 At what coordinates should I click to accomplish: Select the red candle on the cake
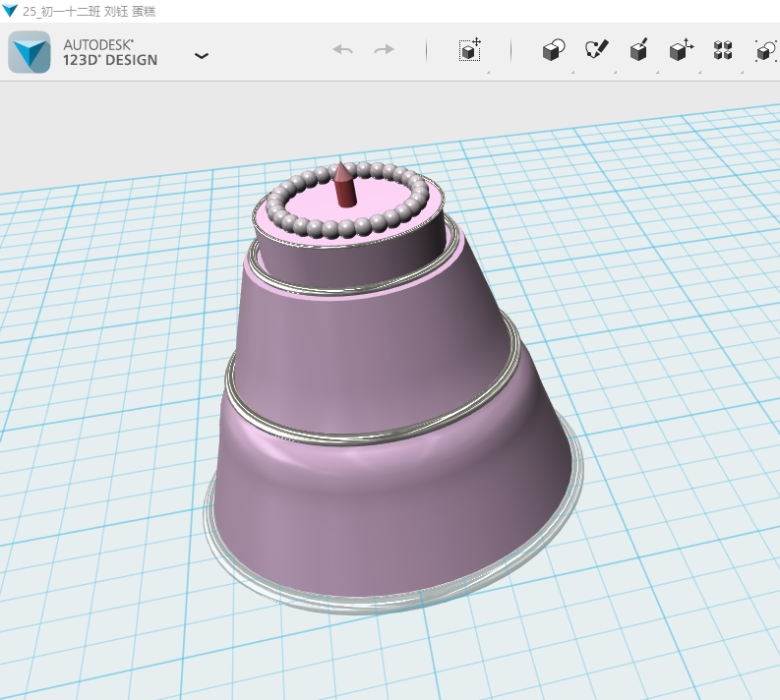tap(344, 185)
